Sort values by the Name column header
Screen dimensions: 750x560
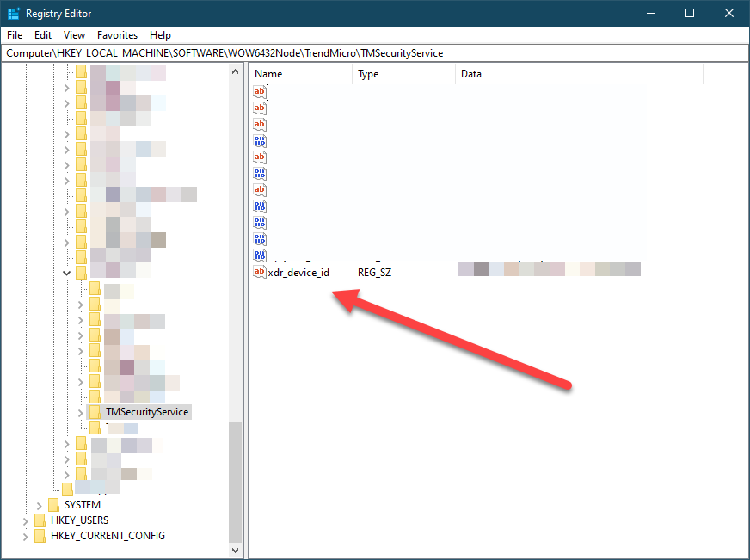point(301,74)
